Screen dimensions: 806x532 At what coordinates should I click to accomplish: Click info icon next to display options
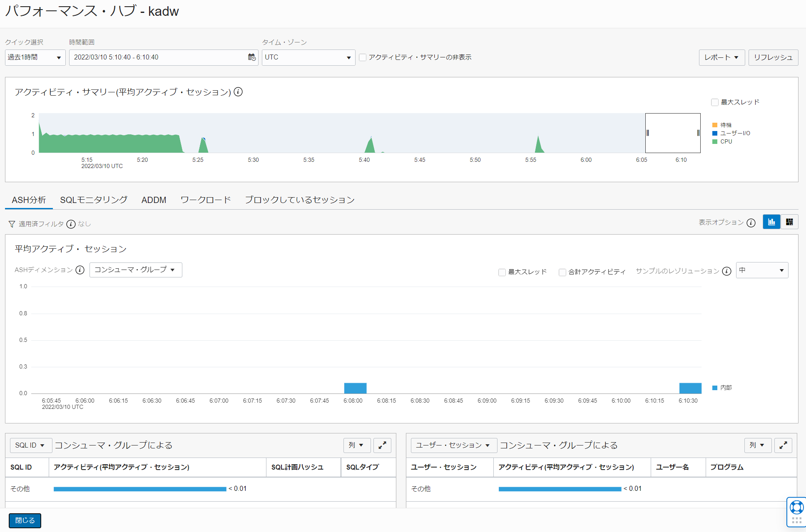point(751,223)
